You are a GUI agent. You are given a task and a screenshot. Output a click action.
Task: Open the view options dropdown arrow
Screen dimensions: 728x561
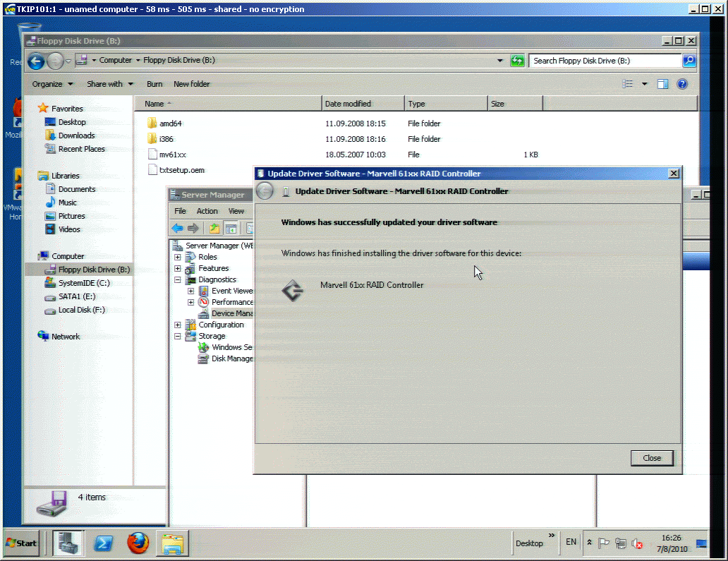[x=645, y=84]
